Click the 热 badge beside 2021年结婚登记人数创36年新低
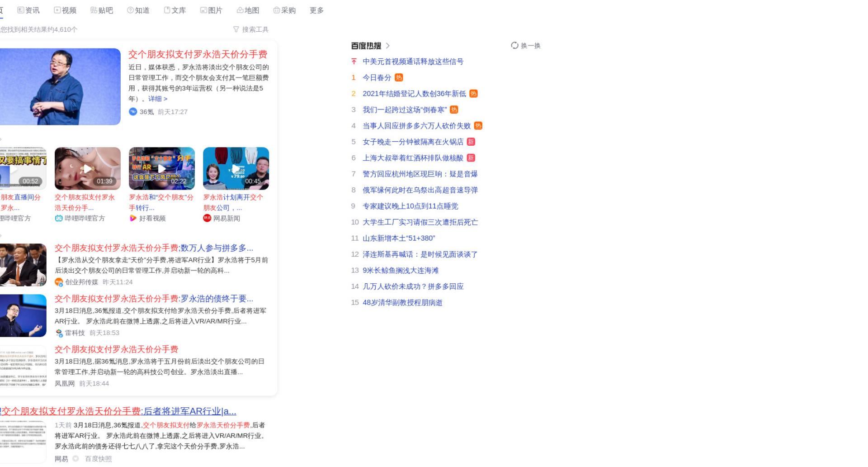The height and width of the screenshot is (467, 868). (473, 94)
